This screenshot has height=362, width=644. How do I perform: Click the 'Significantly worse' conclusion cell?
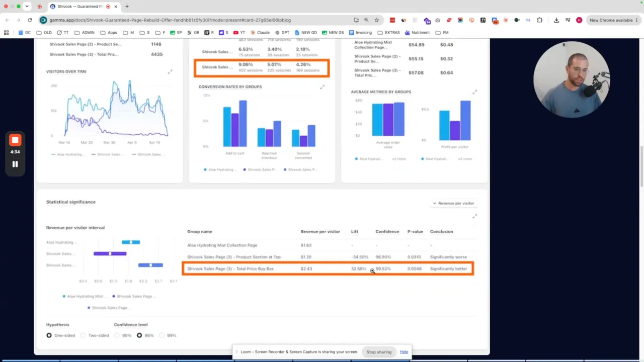pos(449,257)
